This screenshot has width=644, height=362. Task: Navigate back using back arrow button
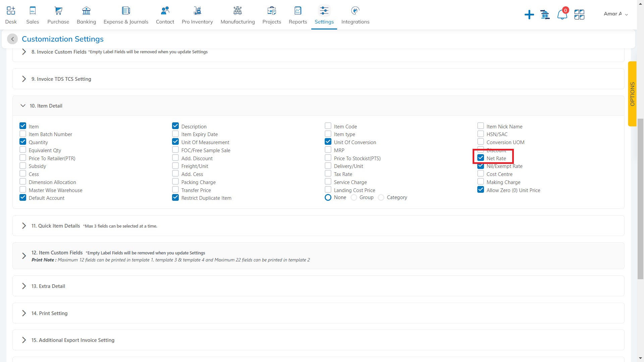(13, 39)
